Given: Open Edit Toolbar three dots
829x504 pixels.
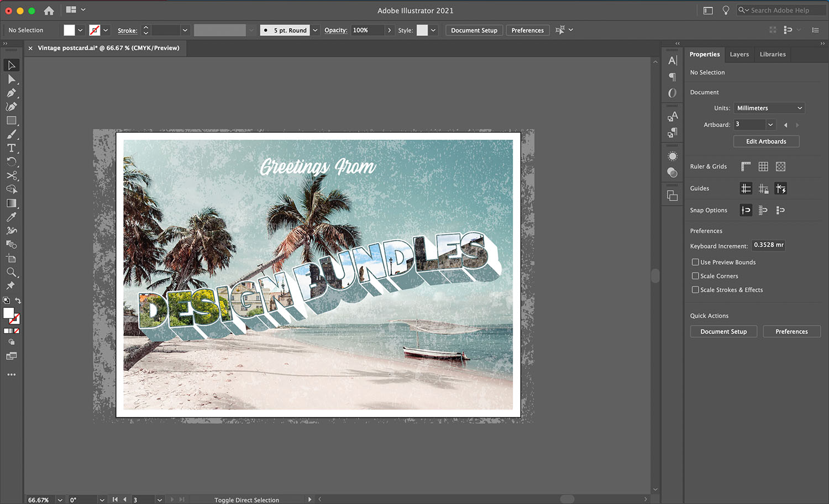Looking at the screenshot, I should pyautogui.click(x=11, y=375).
